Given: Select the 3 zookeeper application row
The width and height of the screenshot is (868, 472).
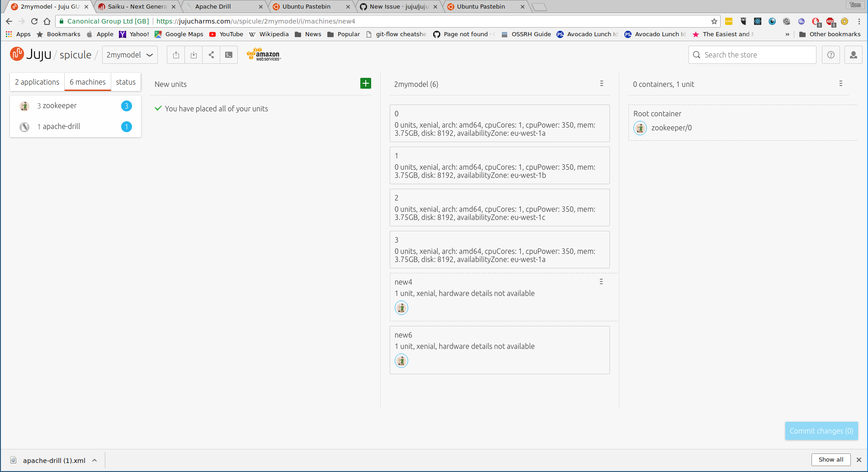Looking at the screenshot, I should (75, 106).
